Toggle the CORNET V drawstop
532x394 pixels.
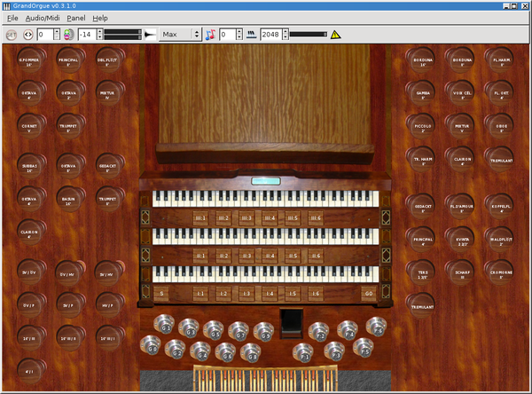(31, 126)
